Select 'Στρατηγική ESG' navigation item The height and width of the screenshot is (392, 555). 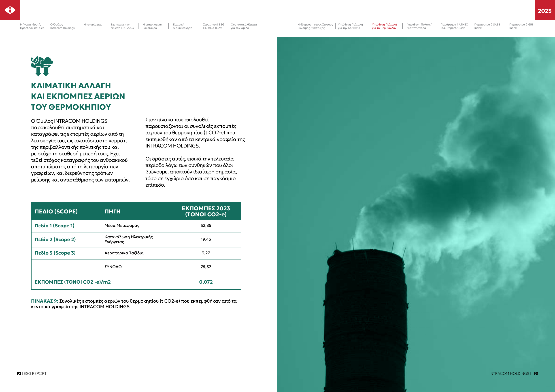coord(213,26)
